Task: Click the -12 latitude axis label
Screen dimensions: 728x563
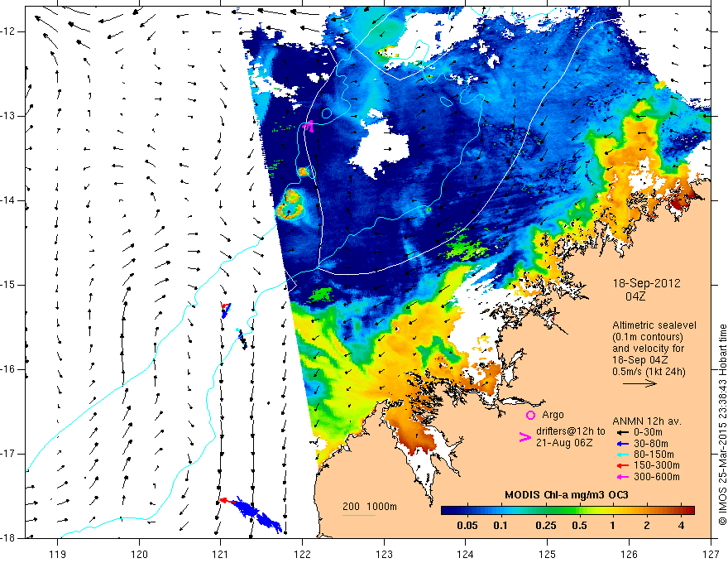Action: click(9, 31)
